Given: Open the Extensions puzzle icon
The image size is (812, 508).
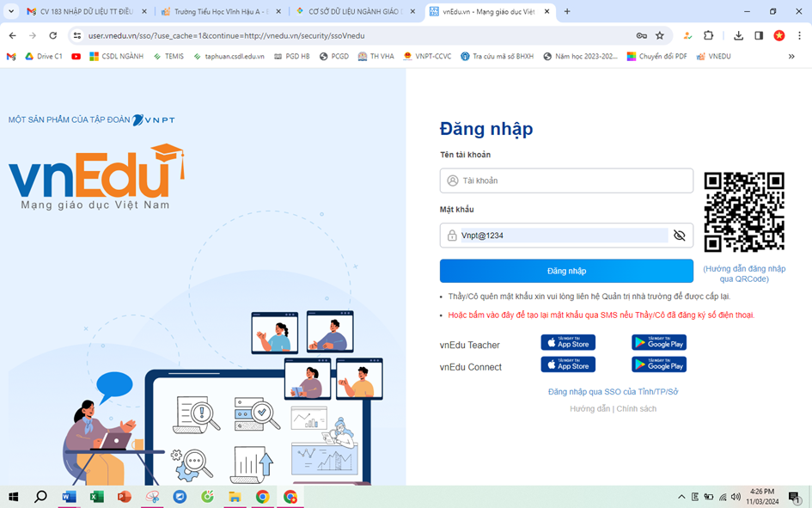Looking at the screenshot, I should 708,35.
